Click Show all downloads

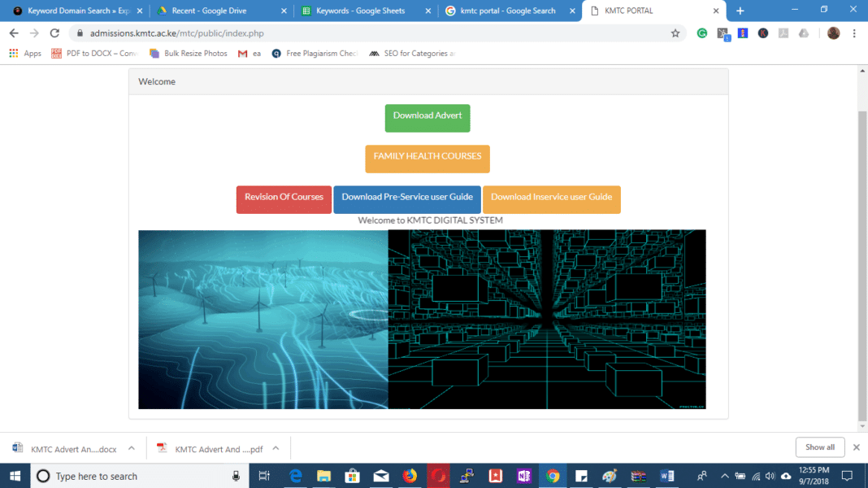coord(820,447)
